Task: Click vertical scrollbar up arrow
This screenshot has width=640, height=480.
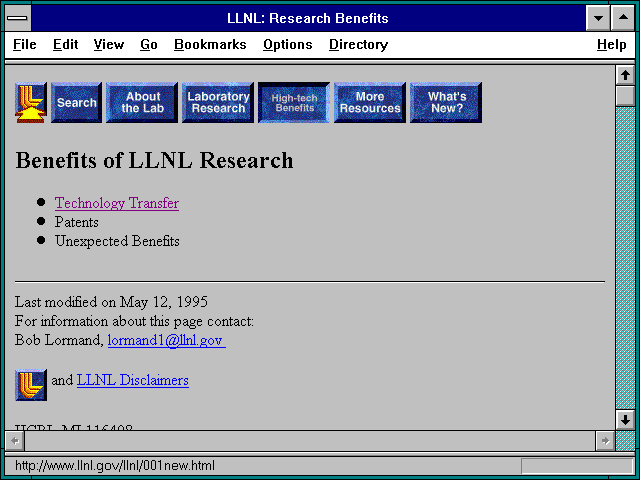Action: [625, 76]
